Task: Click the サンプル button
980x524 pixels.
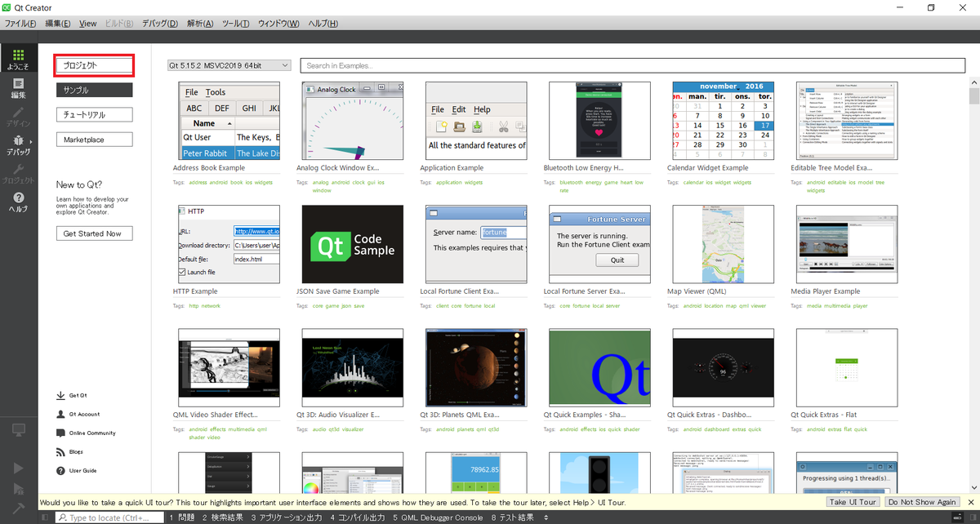Action: 94,90
